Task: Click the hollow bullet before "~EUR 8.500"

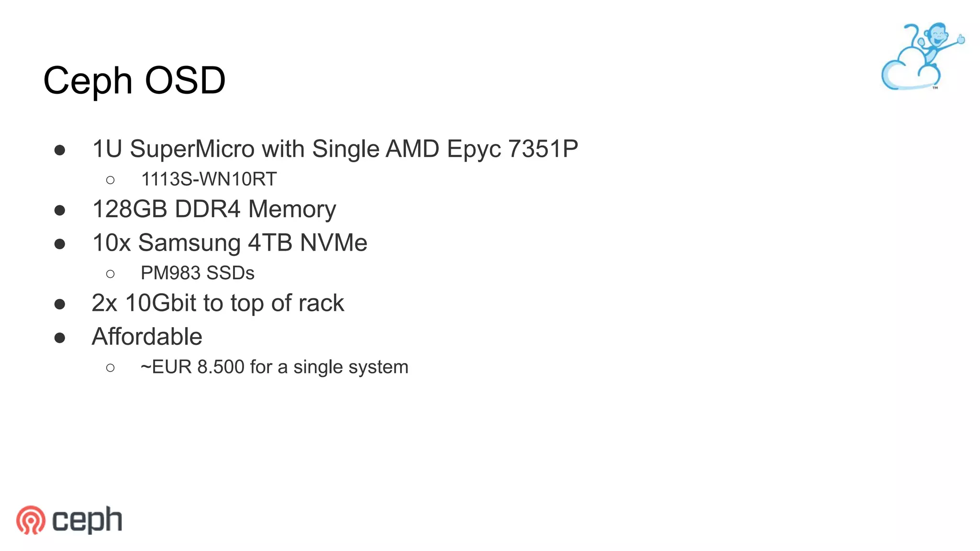Action: coord(111,368)
